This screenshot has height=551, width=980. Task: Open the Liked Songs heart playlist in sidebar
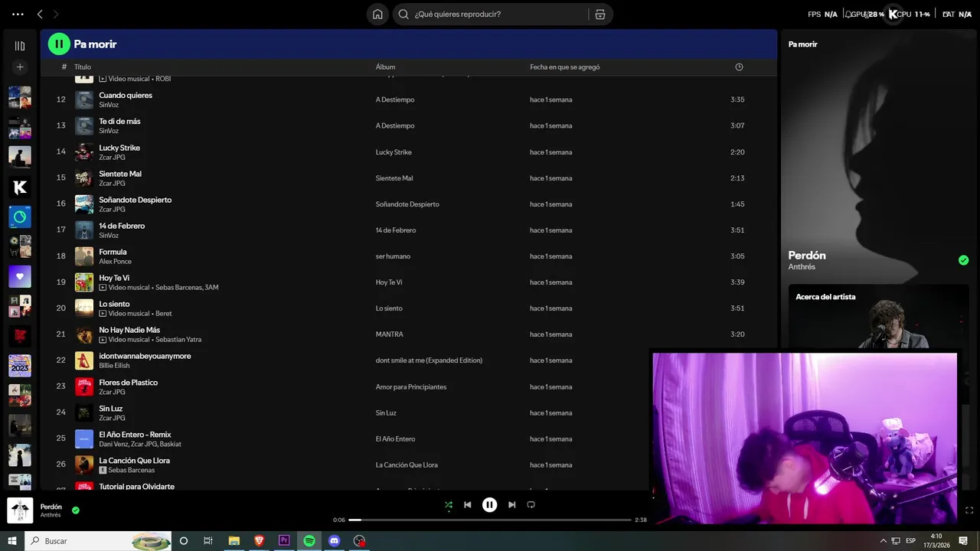[x=20, y=276]
